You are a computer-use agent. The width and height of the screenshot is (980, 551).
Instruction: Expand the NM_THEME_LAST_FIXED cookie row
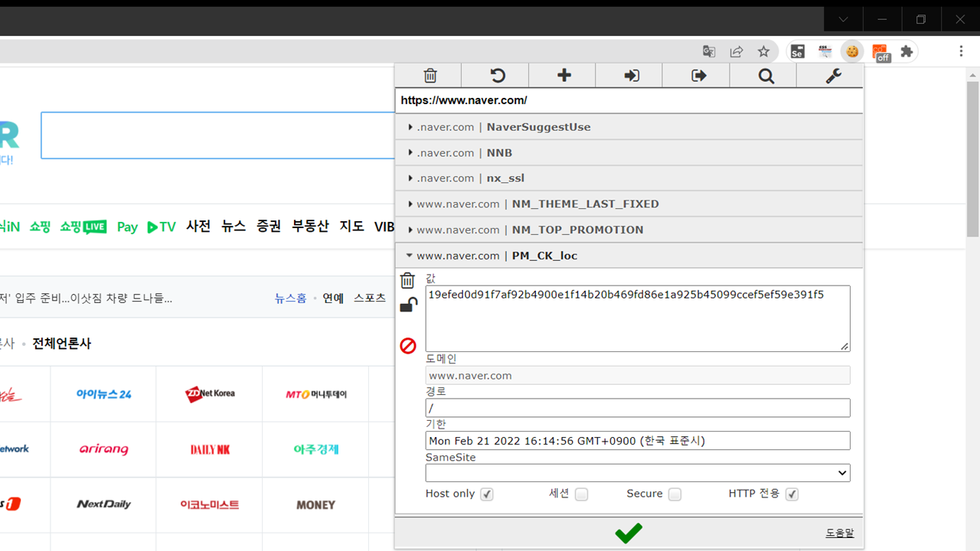tap(629, 204)
